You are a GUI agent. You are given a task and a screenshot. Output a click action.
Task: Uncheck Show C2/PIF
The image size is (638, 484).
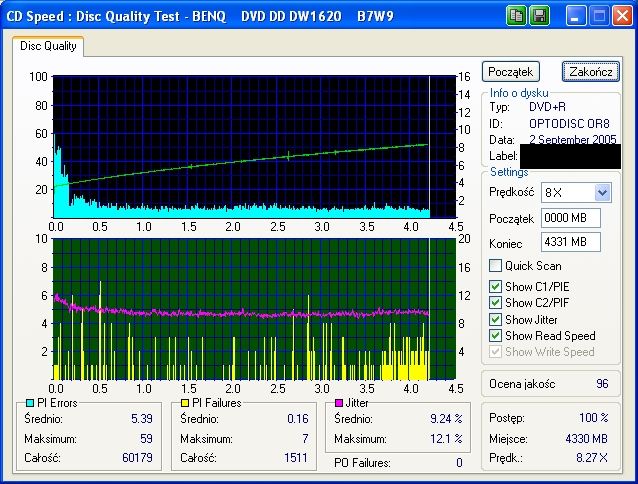point(495,303)
